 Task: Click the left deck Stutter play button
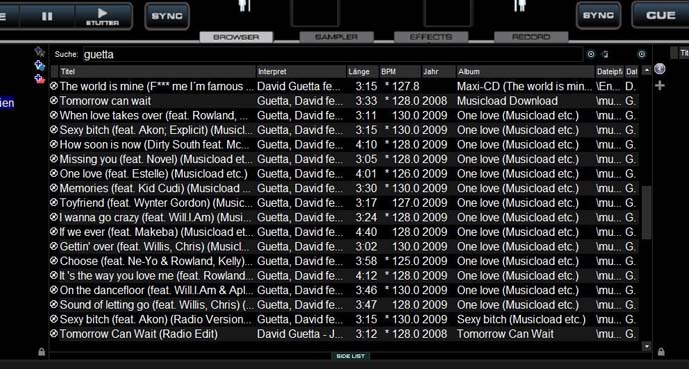pyautogui.click(x=102, y=16)
